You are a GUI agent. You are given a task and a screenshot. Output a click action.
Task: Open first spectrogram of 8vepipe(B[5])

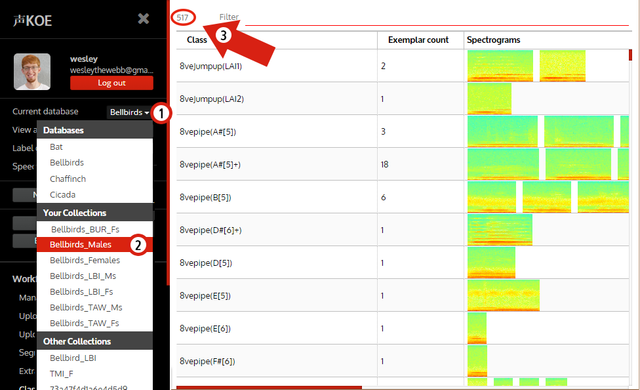pyautogui.click(x=491, y=197)
